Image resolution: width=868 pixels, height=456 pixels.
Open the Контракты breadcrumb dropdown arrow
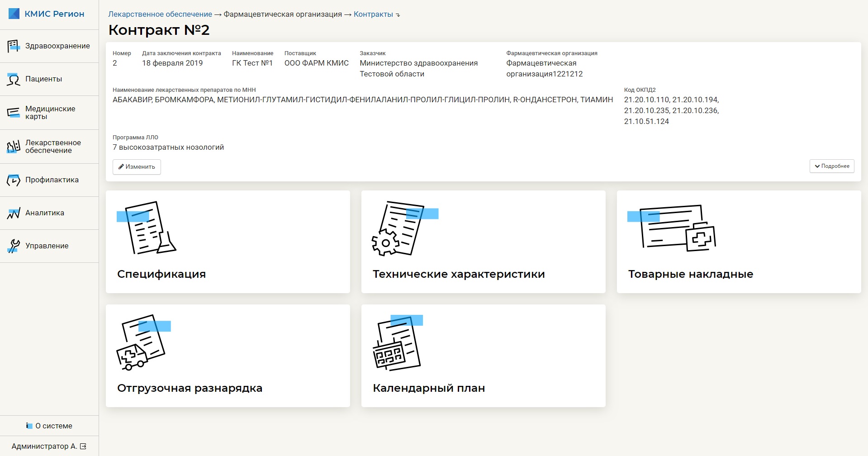point(398,15)
